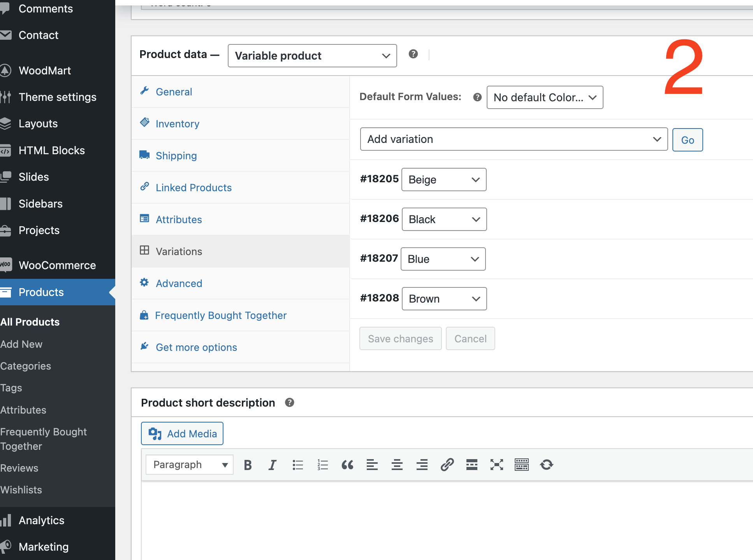Click the Go button for variation
This screenshot has height=560, width=753.
(x=686, y=140)
